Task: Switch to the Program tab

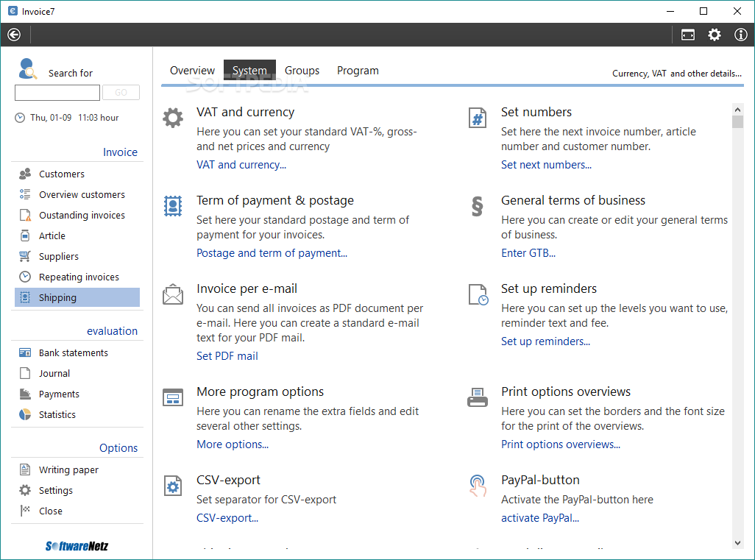Action: pos(358,71)
